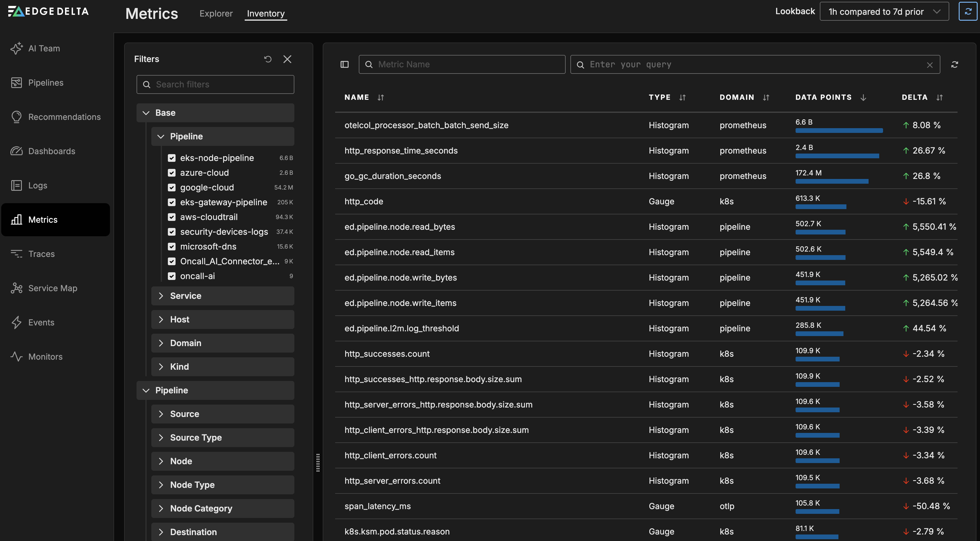Click the Service Map sidebar icon

(16, 288)
